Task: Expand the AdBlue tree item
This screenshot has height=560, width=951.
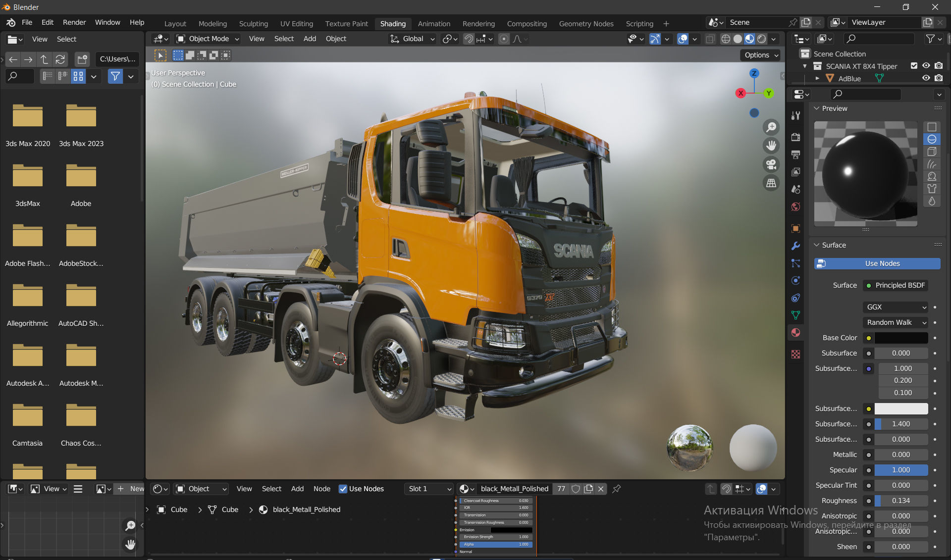Action: (x=817, y=78)
